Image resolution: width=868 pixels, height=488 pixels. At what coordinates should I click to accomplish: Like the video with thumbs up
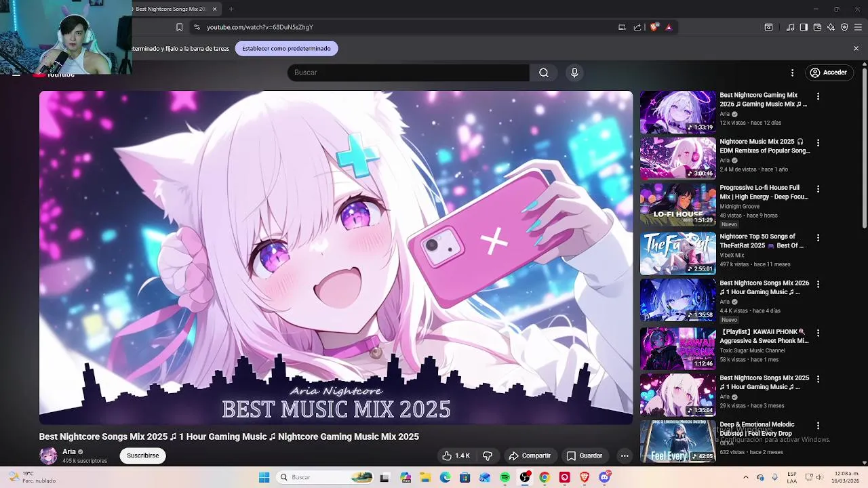[456, 455]
